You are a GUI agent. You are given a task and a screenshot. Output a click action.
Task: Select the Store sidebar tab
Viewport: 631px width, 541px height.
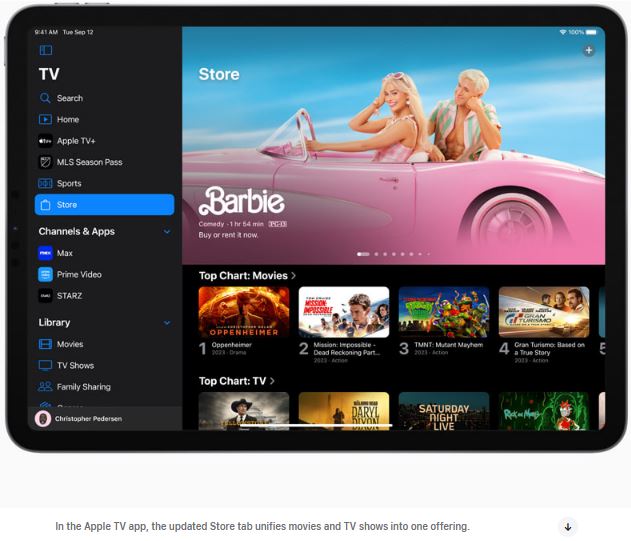[x=105, y=204]
